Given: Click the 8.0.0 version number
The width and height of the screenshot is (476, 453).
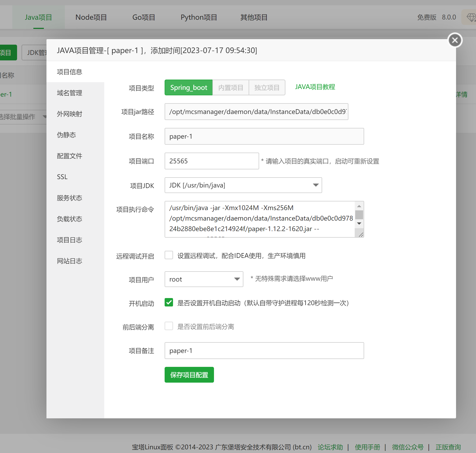Looking at the screenshot, I should (x=449, y=17).
